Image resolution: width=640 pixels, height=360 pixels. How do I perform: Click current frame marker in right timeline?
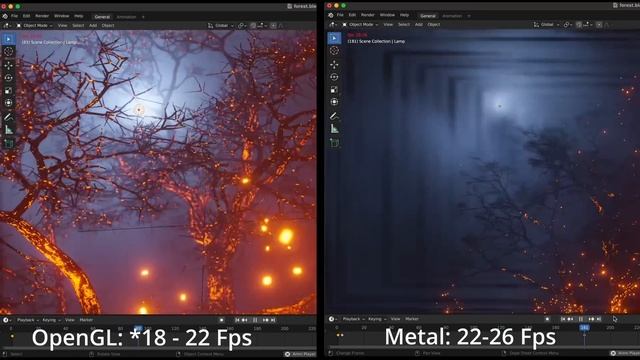tap(584, 327)
